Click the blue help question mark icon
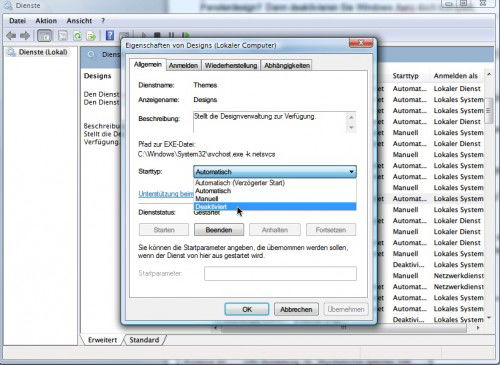 [x=110, y=35]
